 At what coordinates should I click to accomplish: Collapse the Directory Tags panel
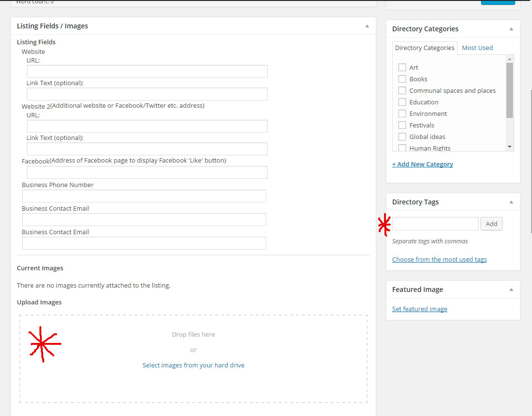[511, 202]
